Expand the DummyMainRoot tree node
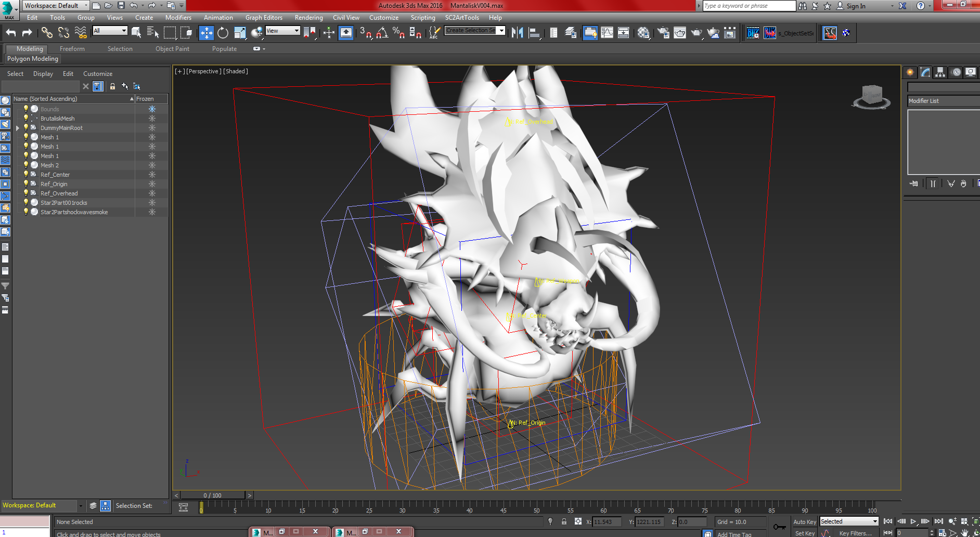 click(x=18, y=128)
